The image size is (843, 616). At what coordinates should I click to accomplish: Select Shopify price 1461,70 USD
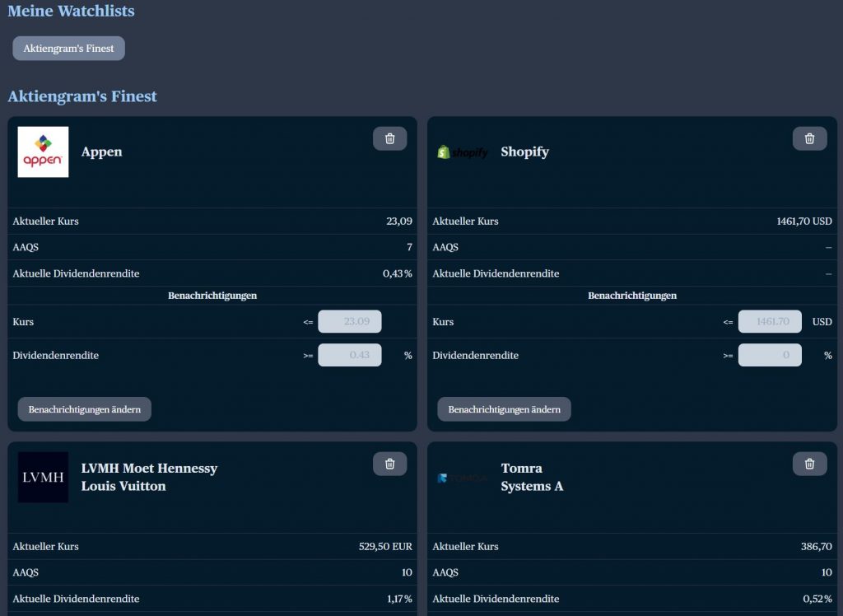[804, 221]
